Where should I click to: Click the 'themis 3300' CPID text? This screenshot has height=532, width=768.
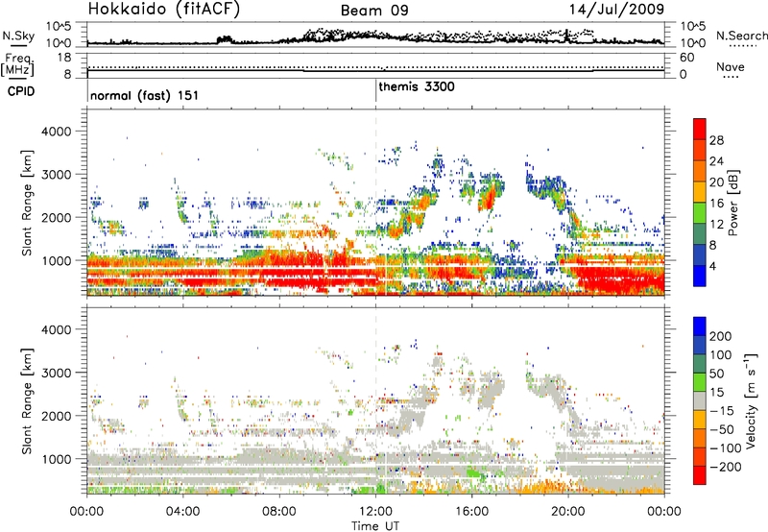pyautogui.click(x=417, y=86)
